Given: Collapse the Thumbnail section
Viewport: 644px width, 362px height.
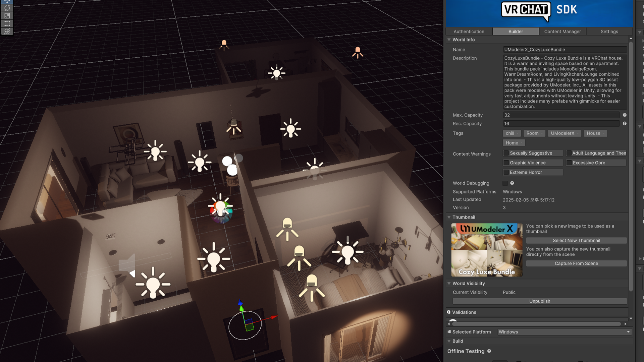Looking at the screenshot, I should 449,217.
